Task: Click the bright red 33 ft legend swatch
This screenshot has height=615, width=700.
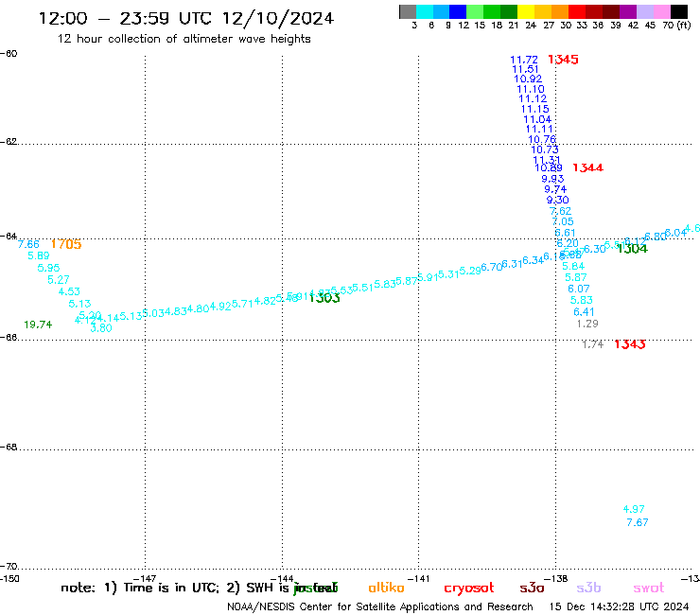Action: 577,11
